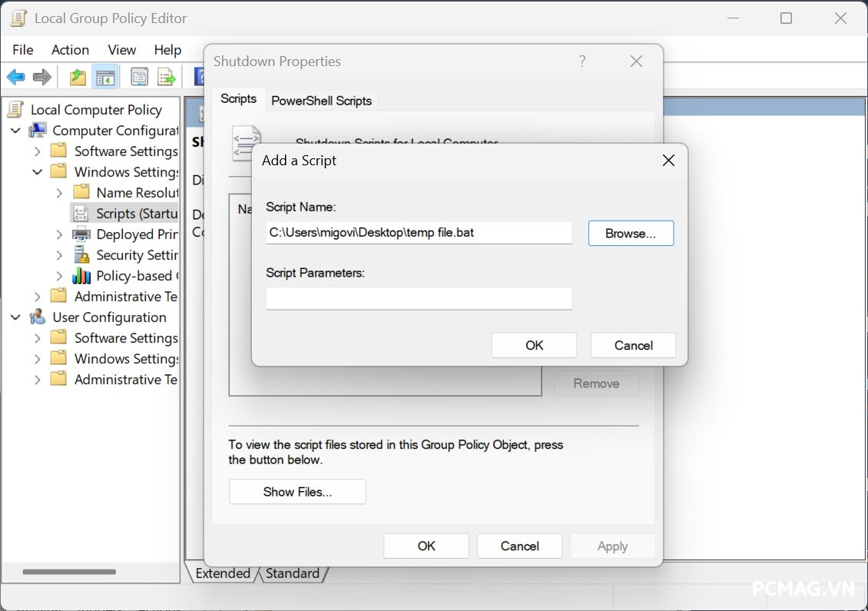This screenshot has height=611, width=868.
Task: Click the Export List toolbar icon
Action: click(x=166, y=77)
